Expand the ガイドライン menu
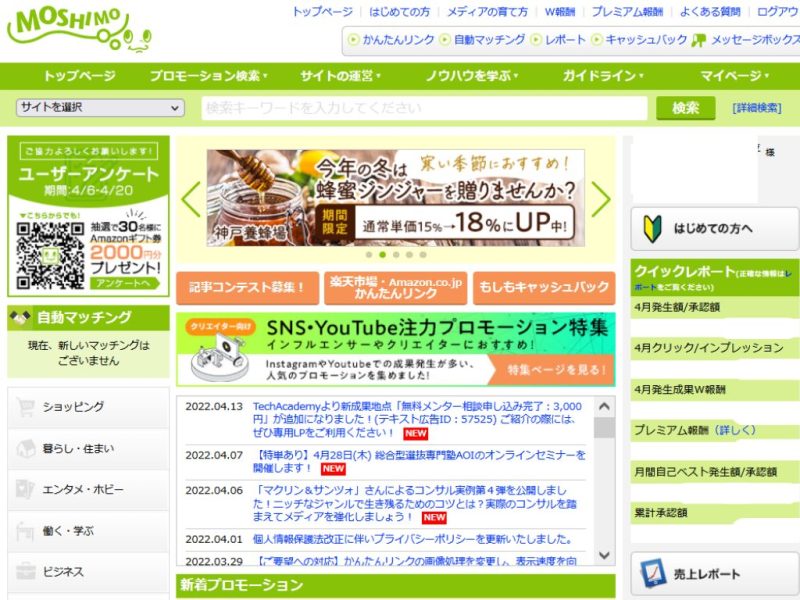Screen dimensions: 800x600 pos(603,76)
